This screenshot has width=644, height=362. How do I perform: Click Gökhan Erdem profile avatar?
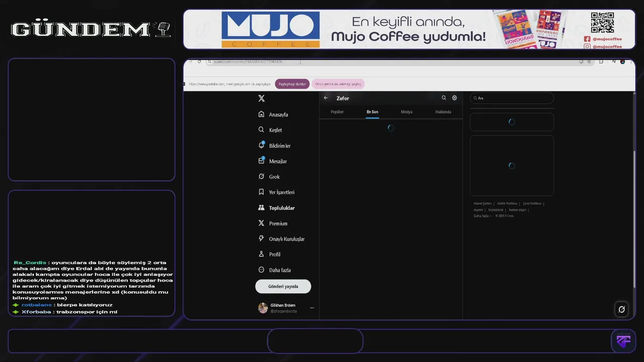[x=263, y=308]
